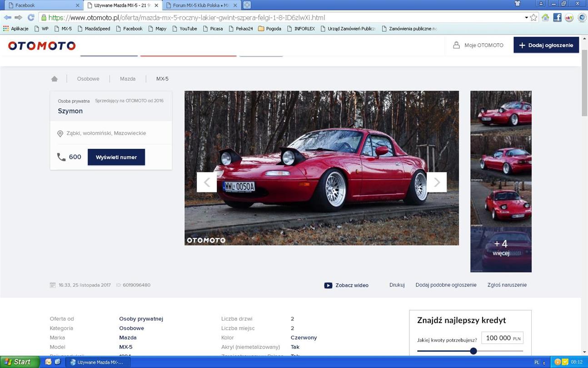Click Dodaj ogłoszenie button
The width and height of the screenshot is (588, 368).
pos(546,45)
